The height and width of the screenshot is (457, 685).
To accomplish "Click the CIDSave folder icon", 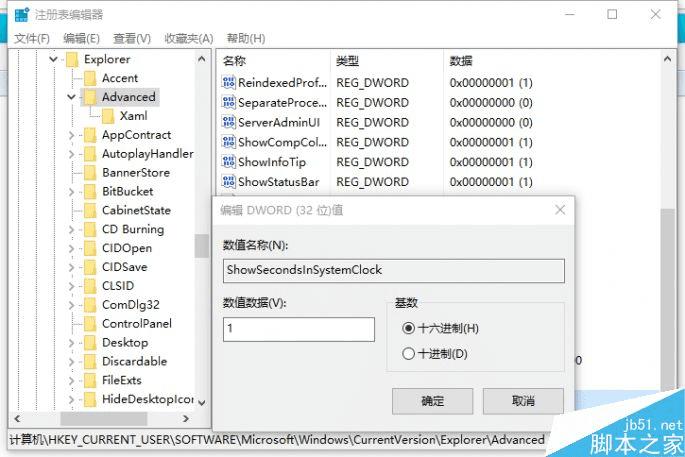I will pyautogui.click(x=90, y=267).
